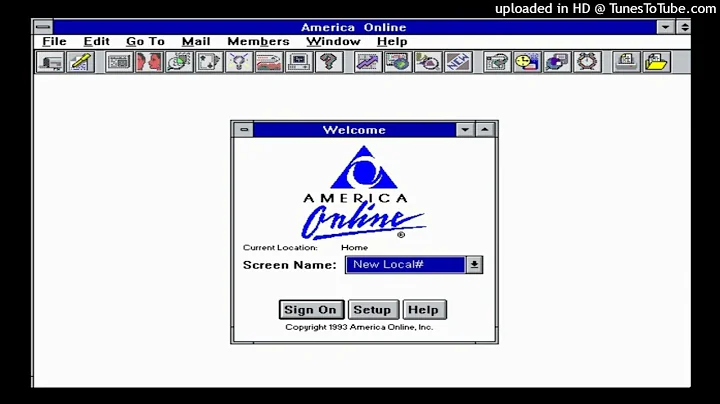The height and width of the screenshot is (404, 720).
Task: Click the red alarm clock icon
Action: (587, 62)
